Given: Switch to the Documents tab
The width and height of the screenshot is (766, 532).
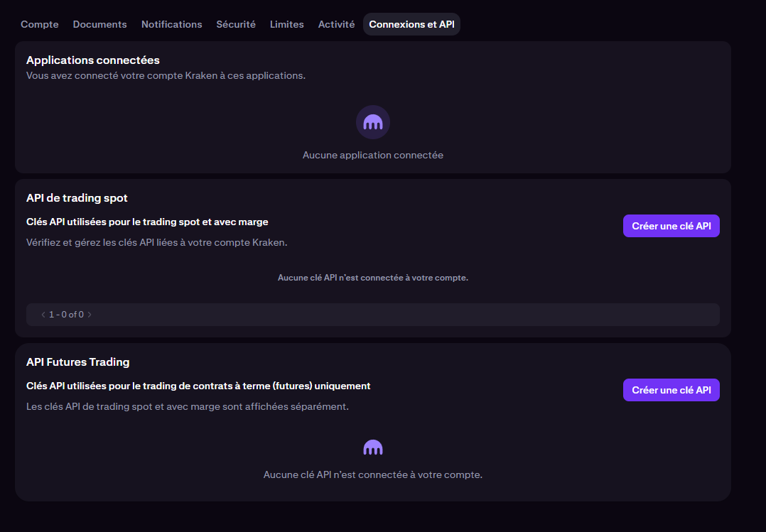Looking at the screenshot, I should point(99,24).
